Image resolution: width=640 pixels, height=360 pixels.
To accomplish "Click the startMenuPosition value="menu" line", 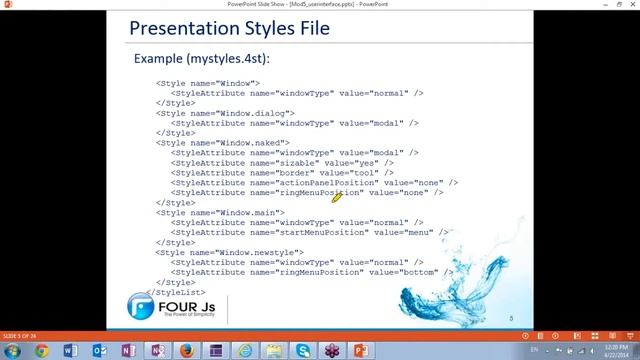I will click(x=309, y=232).
